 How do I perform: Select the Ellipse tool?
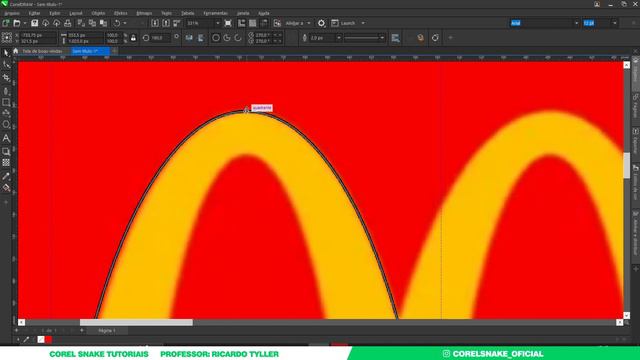(x=6, y=124)
